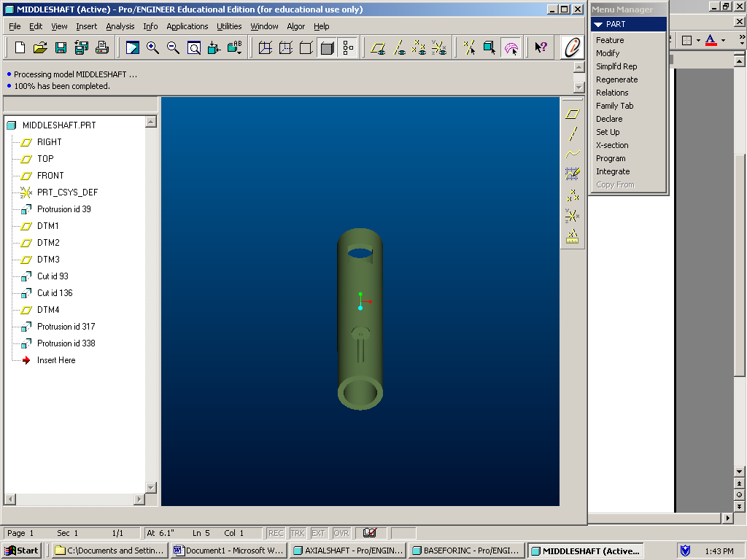The height and width of the screenshot is (560, 747).
Task: Choose Set Up in Menu Manager
Action: click(608, 133)
